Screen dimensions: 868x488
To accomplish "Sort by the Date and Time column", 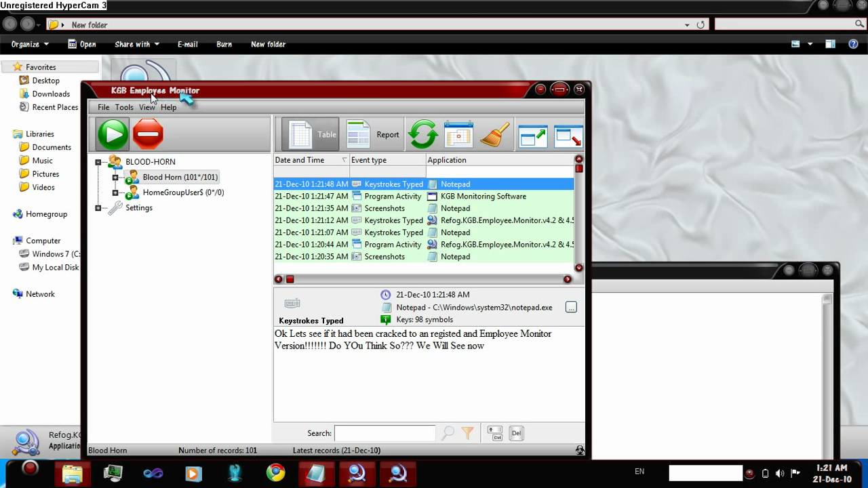I will [311, 160].
